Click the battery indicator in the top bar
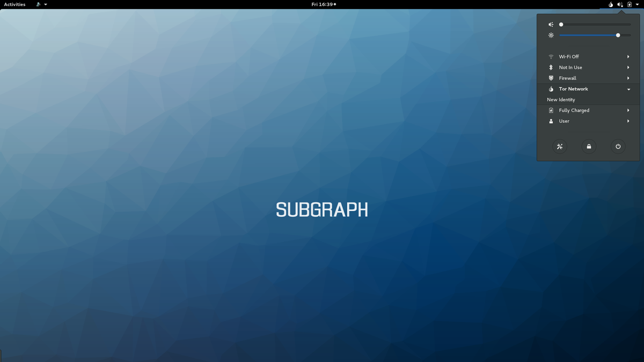Screen dimensions: 644x362 630,4
